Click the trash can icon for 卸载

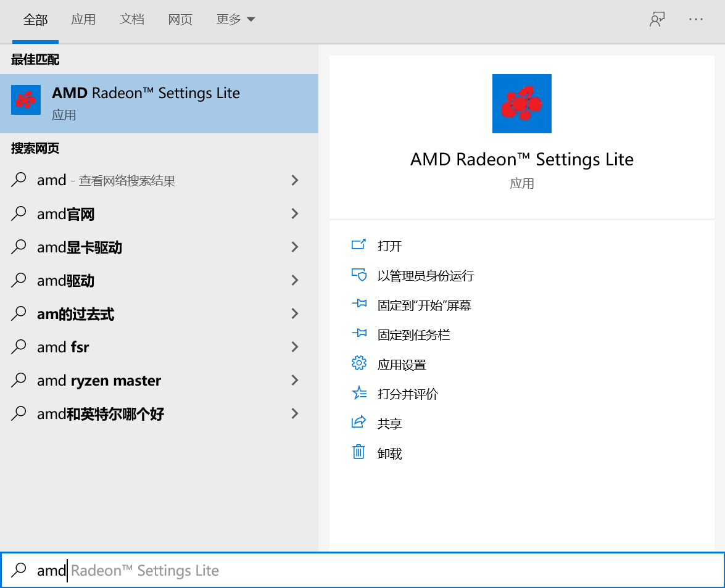359,452
